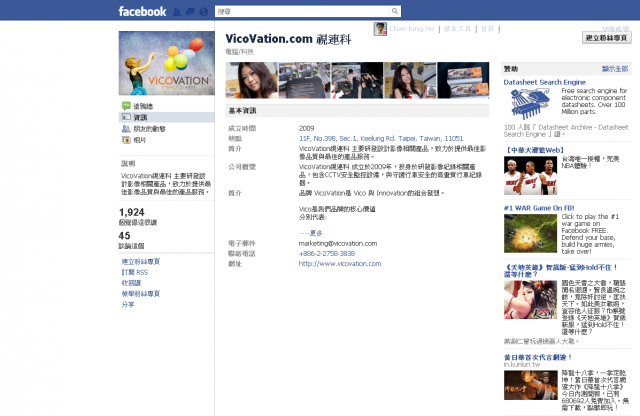Open the Keelung Rd. Taipei address link

(x=381, y=138)
